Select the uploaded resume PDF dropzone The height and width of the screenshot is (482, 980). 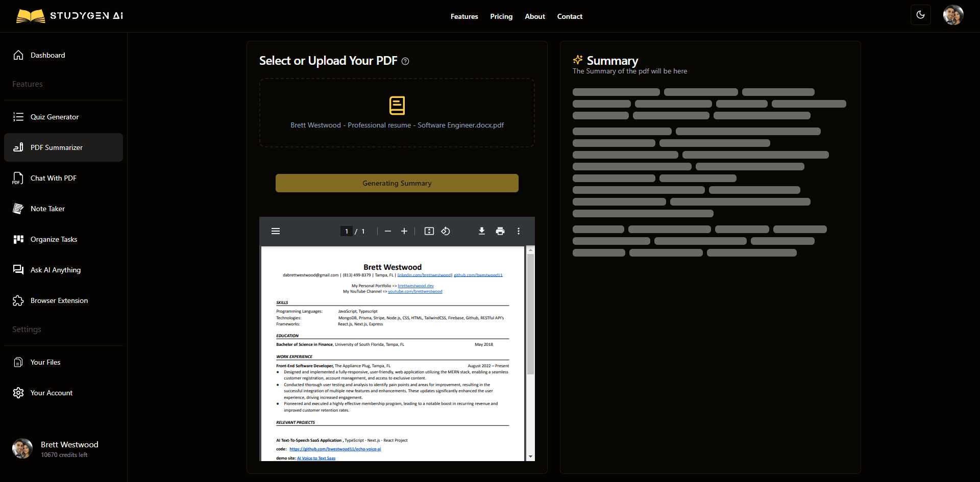[397, 113]
